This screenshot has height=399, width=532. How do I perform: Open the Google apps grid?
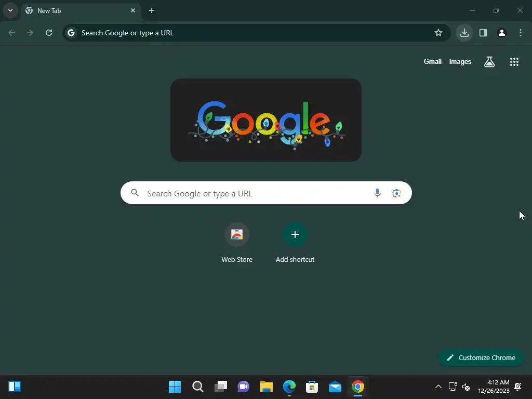click(x=514, y=62)
